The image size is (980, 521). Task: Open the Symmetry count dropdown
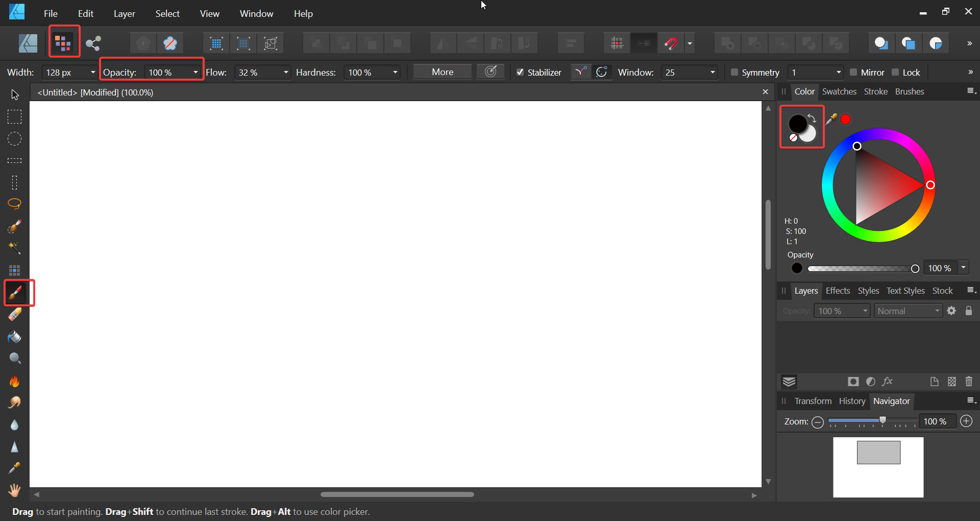point(838,73)
